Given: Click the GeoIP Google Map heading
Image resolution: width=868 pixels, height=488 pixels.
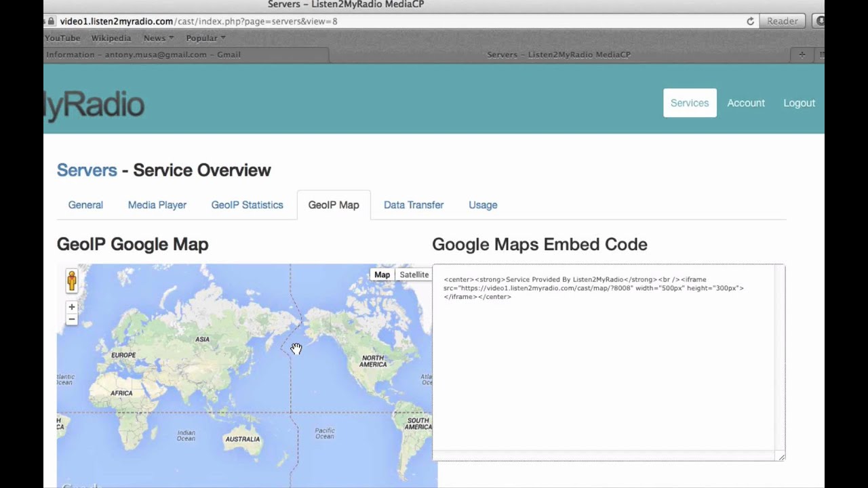Looking at the screenshot, I should pyautogui.click(x=132, y=244).
